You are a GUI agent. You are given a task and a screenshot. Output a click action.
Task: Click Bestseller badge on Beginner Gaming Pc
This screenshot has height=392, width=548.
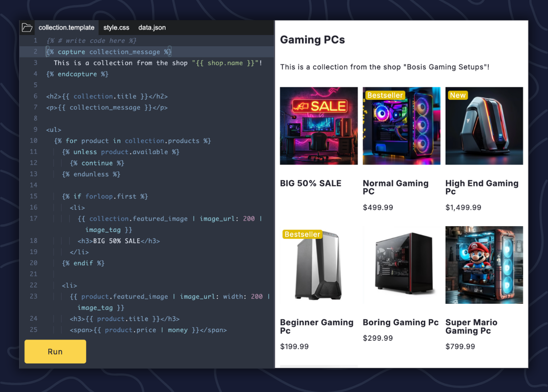click(302, 234)
